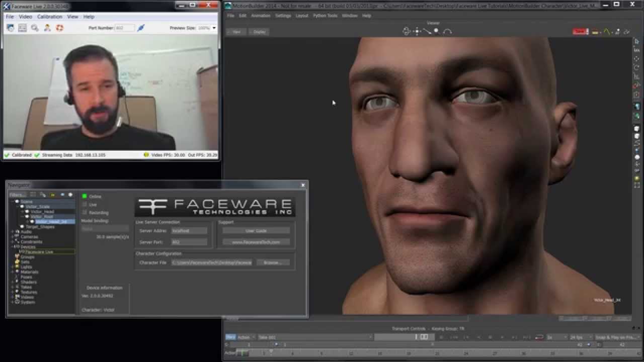
Task: Select the last curved icon in Viewer toolbar center
Action: point(447,31)
